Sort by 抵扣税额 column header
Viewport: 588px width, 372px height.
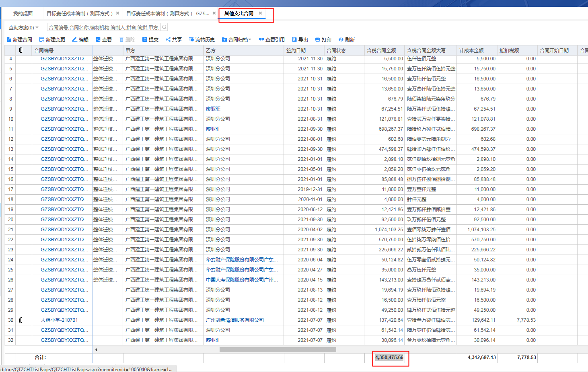[x=517, y=50]
